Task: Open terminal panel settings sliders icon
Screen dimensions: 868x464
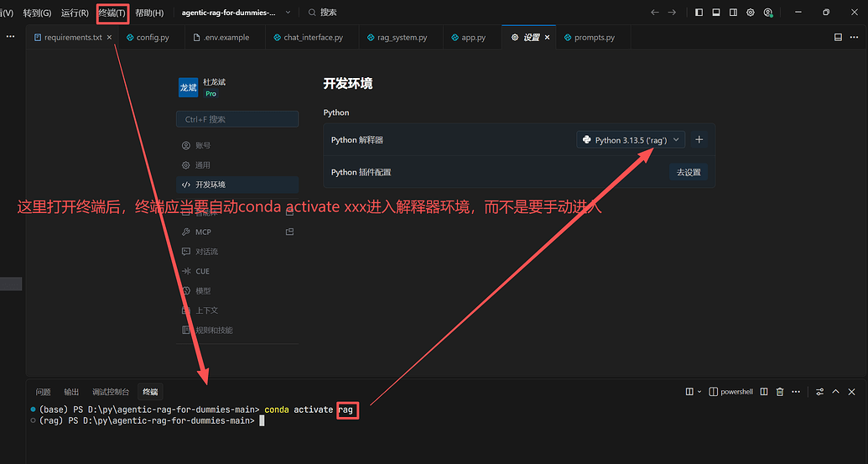Action: point(820,392)
